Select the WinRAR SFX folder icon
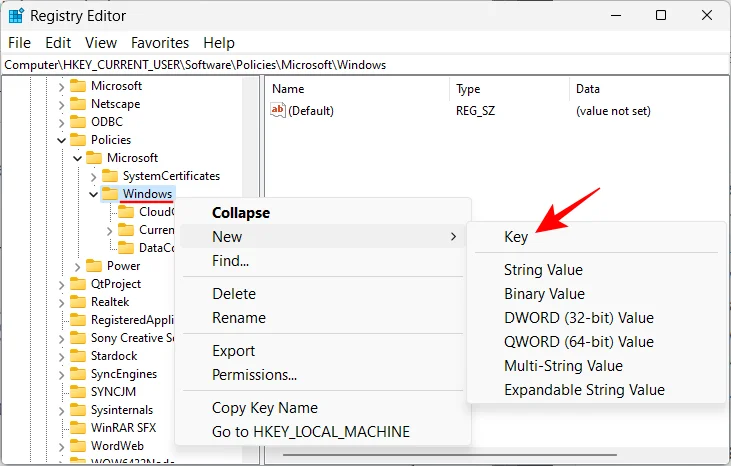Screen dimensions: 731x466 [x=78, y=428]
